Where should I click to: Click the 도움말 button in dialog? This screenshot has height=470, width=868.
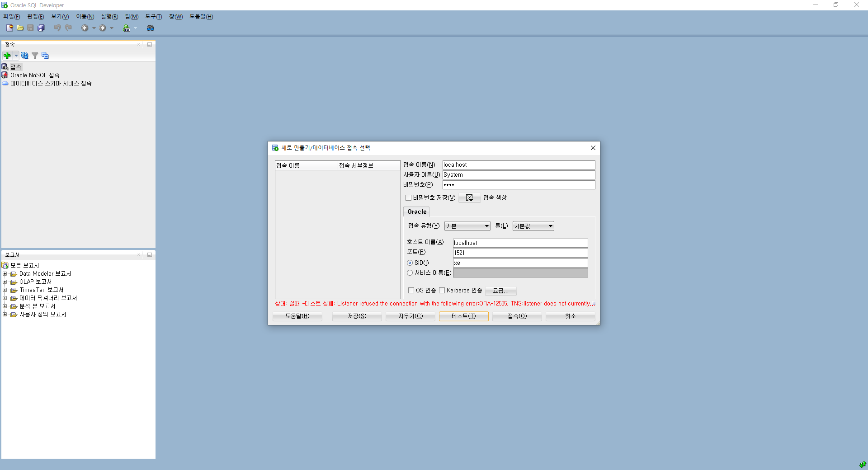coord(297,316)
